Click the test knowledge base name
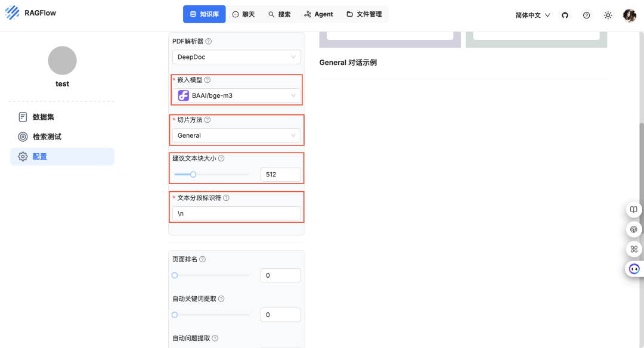 63,83
